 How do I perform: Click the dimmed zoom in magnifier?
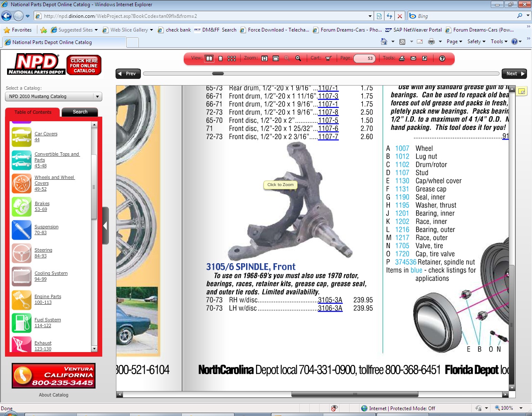click(x=287, y=59)
